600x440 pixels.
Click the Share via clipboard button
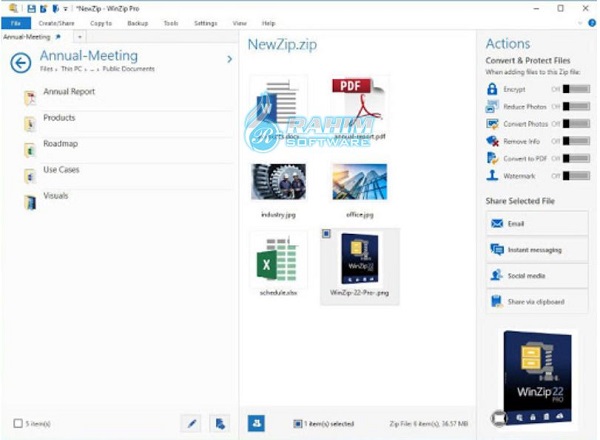[537, 301]
